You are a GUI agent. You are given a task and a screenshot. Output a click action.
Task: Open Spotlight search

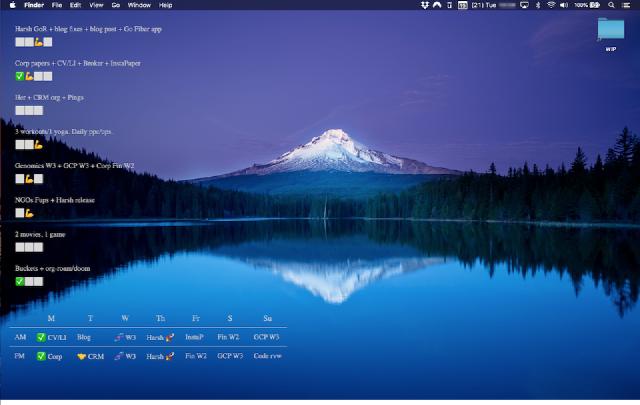(x=611, y=5)
